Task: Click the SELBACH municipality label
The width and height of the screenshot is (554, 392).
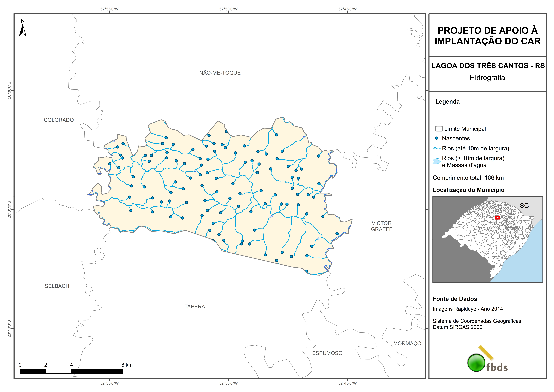Action: pyautogui.click(x=57, y=286)
